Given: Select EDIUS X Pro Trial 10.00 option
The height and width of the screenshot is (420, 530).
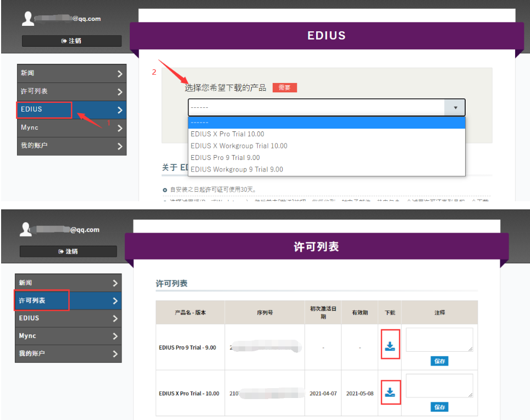Looking at the screenshot, I should (x=227, y=134).
